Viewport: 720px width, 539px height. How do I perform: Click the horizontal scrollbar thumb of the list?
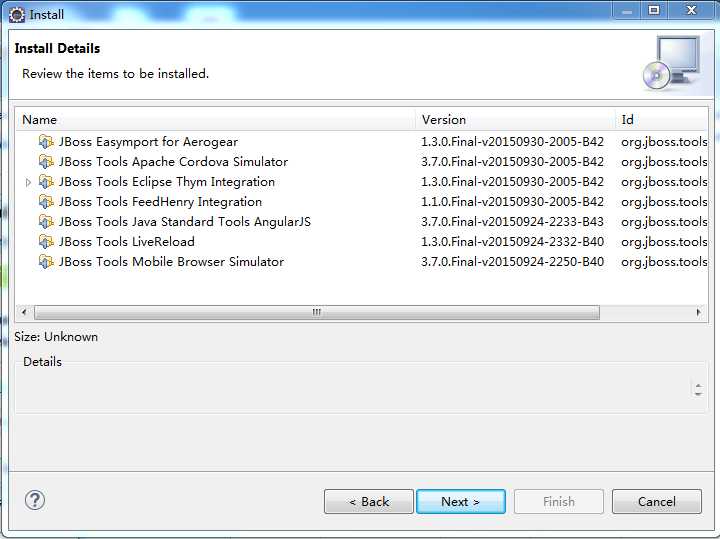(x=317, y=312)
